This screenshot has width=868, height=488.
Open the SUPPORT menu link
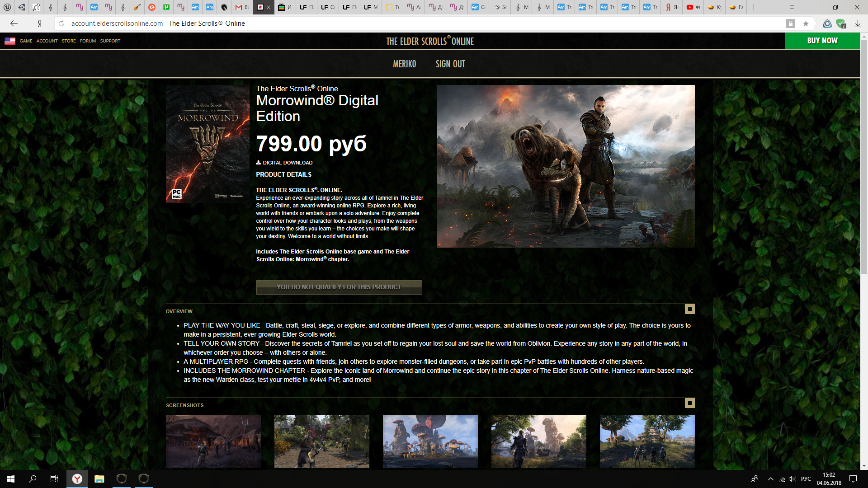(x=110, y=41)
